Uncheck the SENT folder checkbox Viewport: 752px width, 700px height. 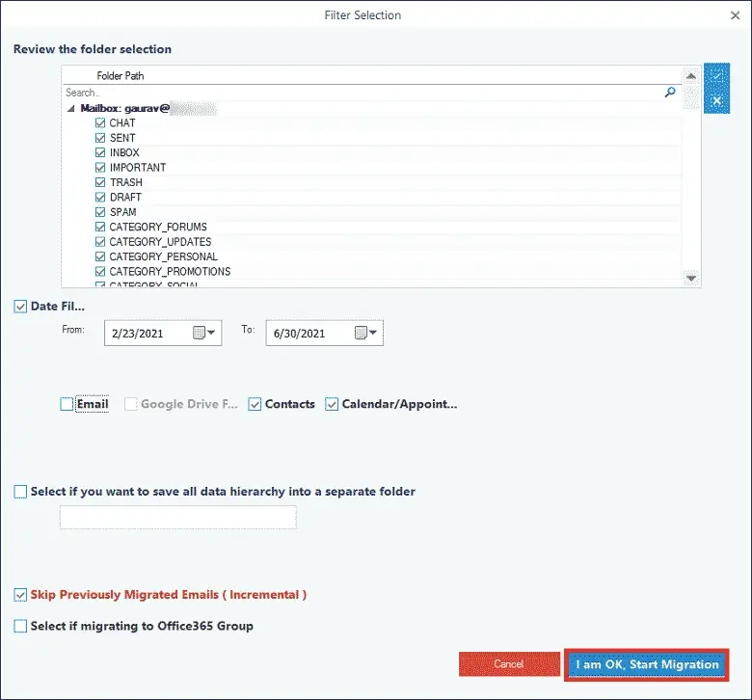(99, 138)
